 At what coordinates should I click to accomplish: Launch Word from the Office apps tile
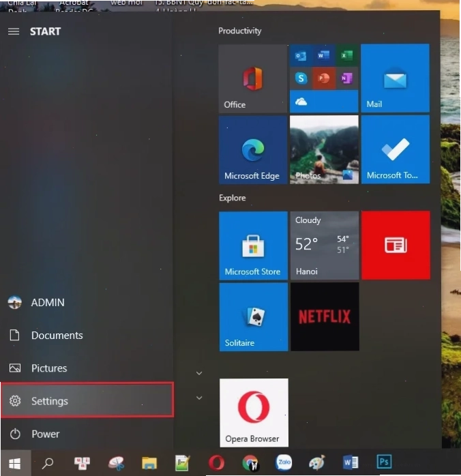tap(323, 55)
